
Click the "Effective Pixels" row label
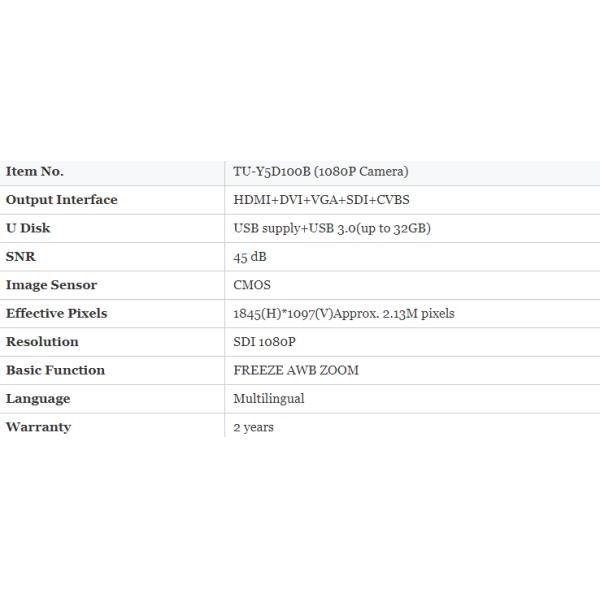point(57,313)
